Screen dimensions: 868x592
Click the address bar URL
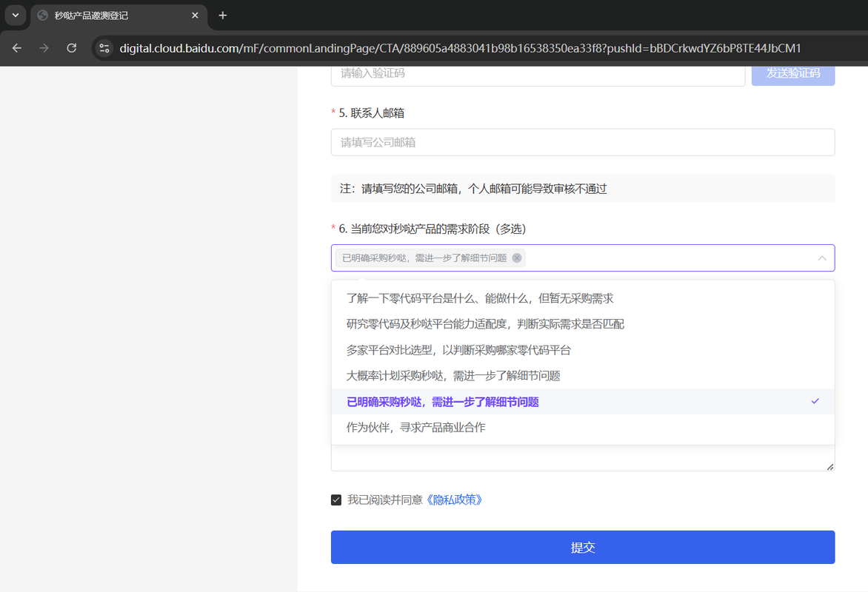460,48
